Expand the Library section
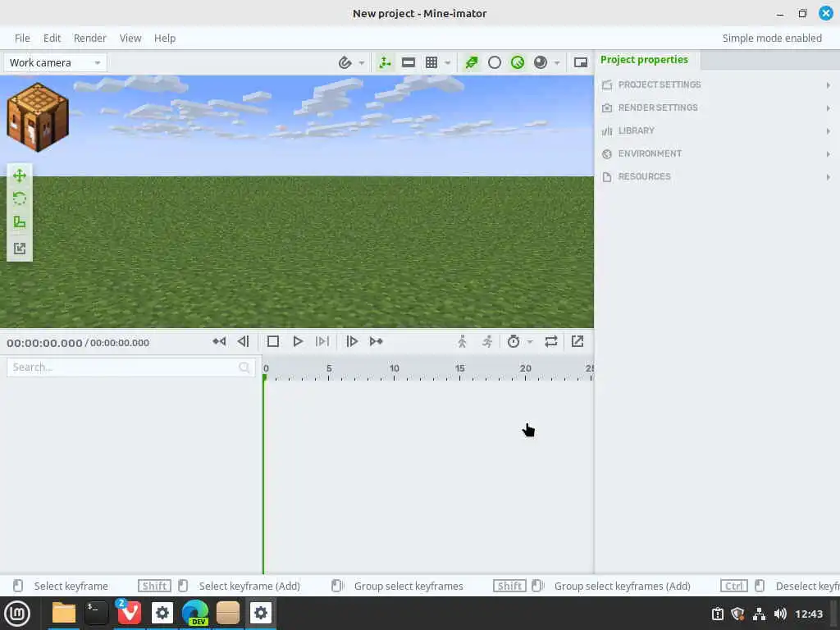This screenshot has height=630, width=840. point(717,130)
